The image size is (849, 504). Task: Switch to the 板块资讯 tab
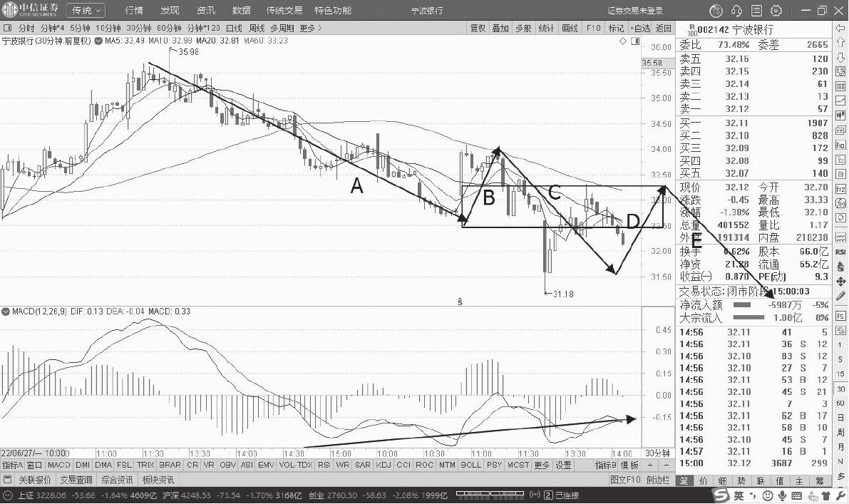tap(158, 480)
